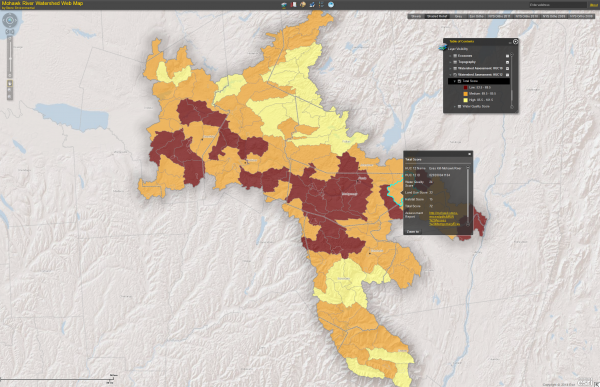Click Mohawk River Watershed Web Map title
The height and width of the screenshot is (387, 600).
tap(42, 3)
